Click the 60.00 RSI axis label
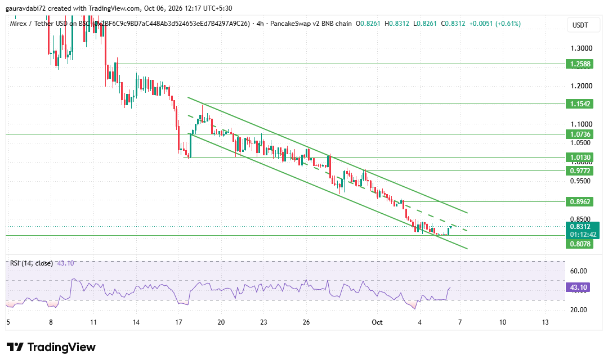This screenshot has height=364, width=608. [579, 271]
